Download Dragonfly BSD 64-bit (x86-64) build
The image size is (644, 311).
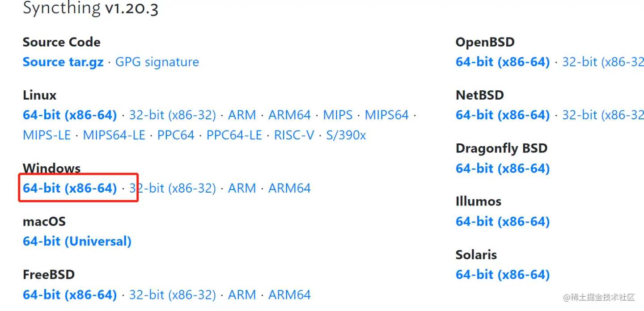[x=502, y=168]
